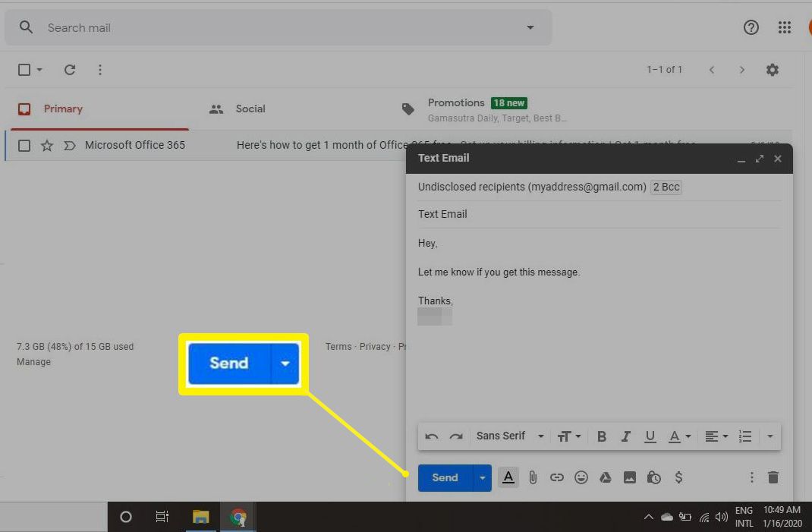Go to newer messages arrow

tap(712, 69)
